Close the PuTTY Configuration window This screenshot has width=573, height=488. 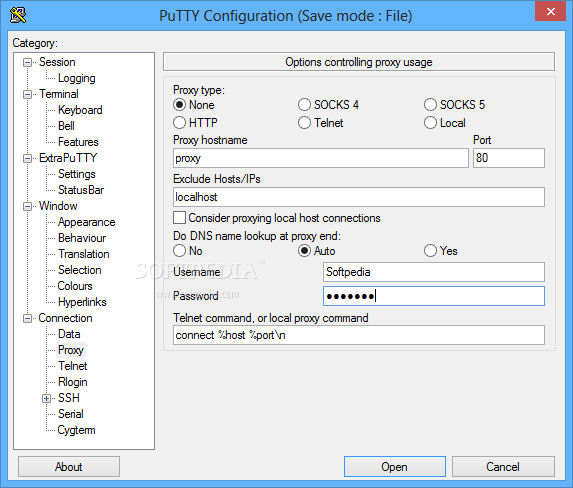click(550, 11)
